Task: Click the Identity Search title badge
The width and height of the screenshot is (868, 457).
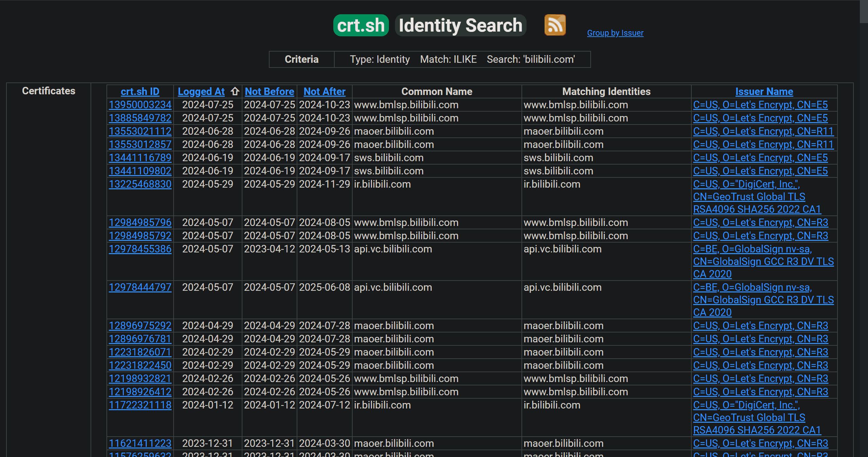Action: [460, 25]
